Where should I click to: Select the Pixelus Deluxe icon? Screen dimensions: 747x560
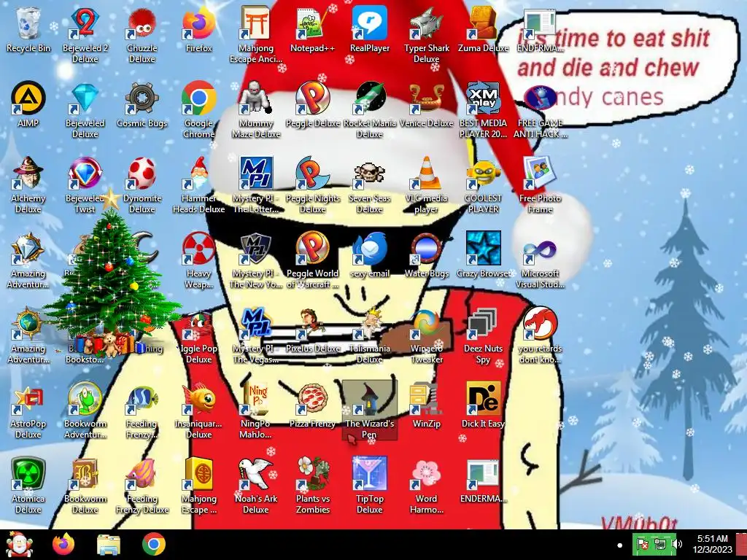tap(312, 330)
